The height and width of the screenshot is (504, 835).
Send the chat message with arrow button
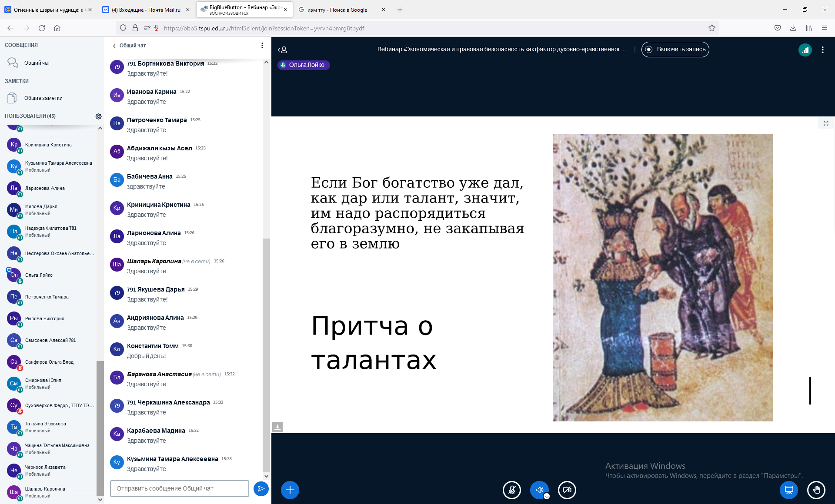point(261,489)
